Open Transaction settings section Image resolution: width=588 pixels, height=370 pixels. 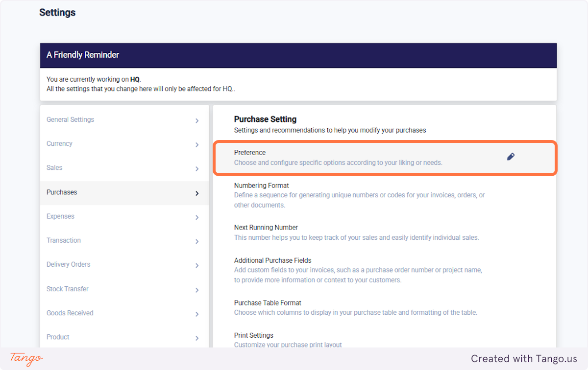pos(124,241)
